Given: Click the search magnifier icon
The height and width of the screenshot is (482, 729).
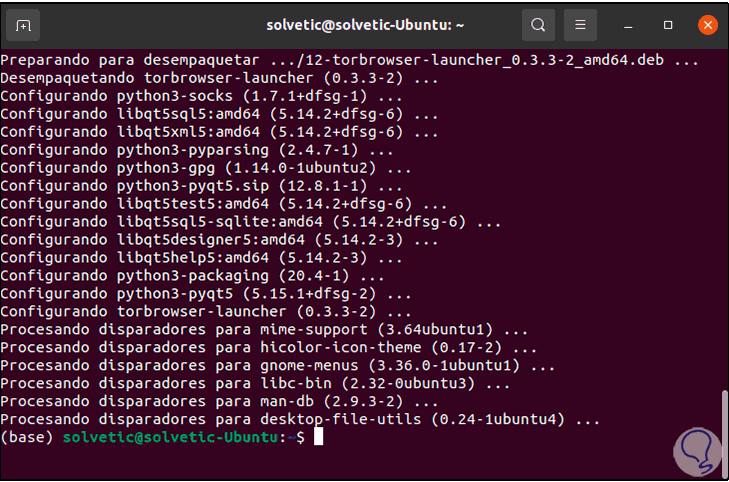Looking at the screenshot, I should (x=538, y=25).
